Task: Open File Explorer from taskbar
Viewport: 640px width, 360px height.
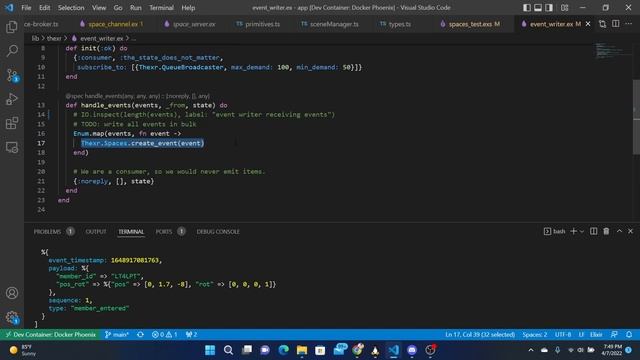Action: click(x=302, y=350)
